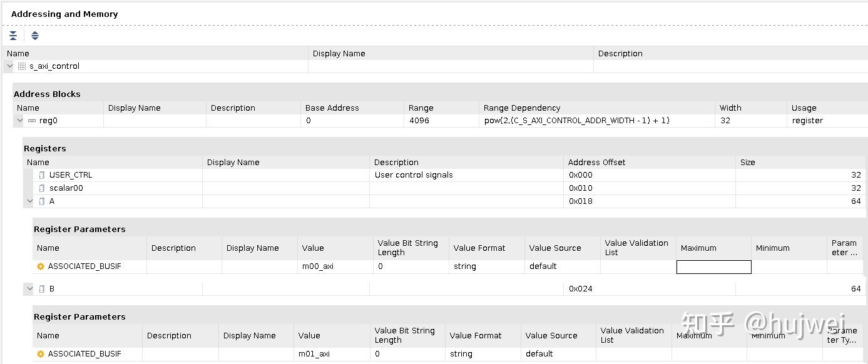Click the Maximum input field being edited
Image resolution: width=868 pixels, height=364 pixels.
click(x=713, y=267)
